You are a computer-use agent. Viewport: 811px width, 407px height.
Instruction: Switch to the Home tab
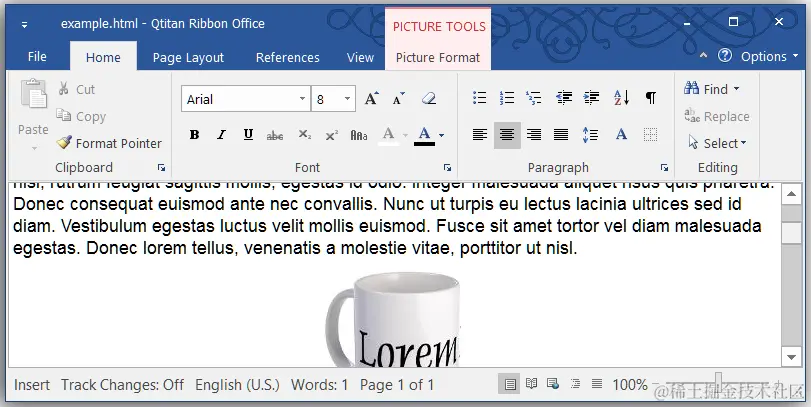click(x=103, y=56)
